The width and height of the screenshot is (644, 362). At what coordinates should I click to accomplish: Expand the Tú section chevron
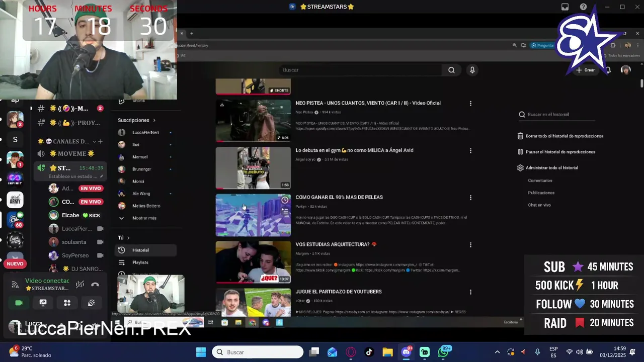128,238
